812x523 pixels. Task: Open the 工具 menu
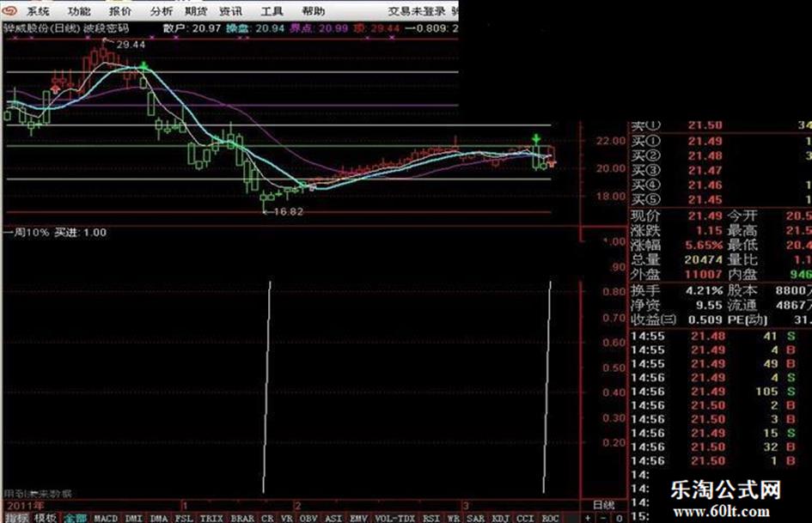(x=272, y=11)
